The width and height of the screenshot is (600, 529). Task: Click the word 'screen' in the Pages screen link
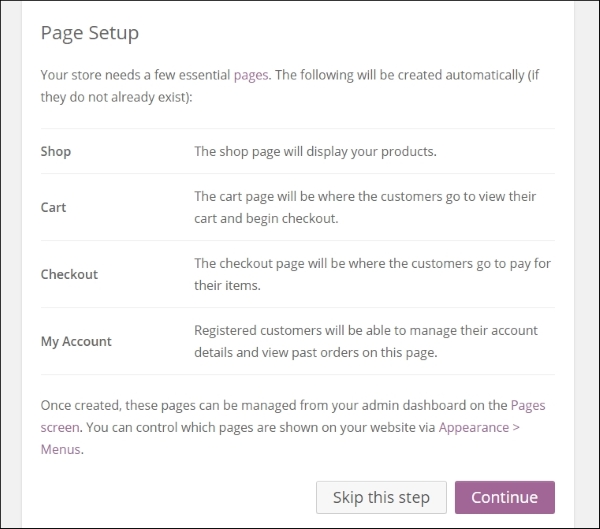pyautogui.click(x=60, y=428)
